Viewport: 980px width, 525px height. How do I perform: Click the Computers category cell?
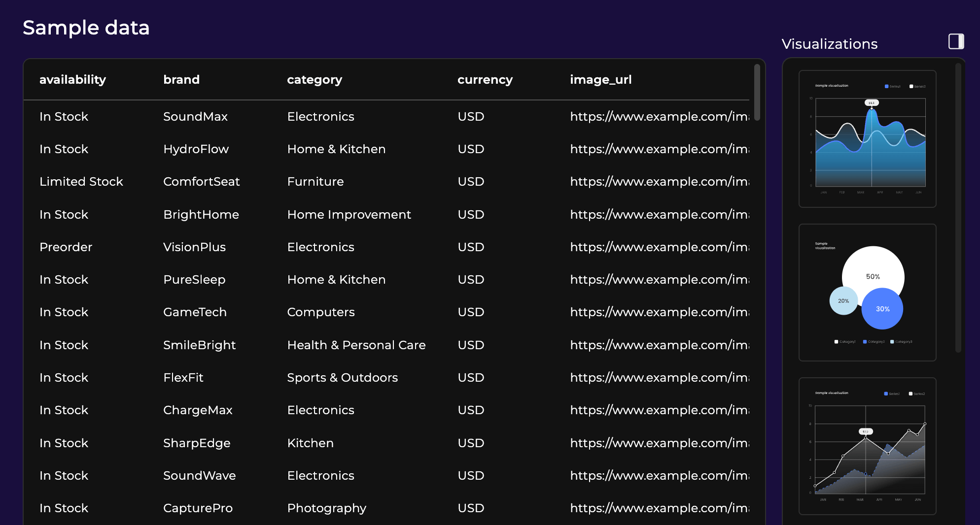(321, 312)
